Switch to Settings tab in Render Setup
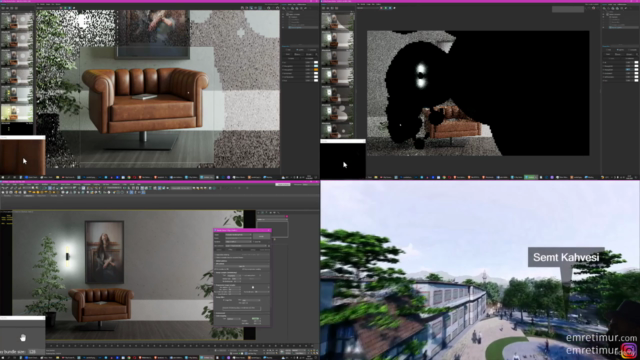The height and width of the screenshot is (360, 640). click(253, 250)
